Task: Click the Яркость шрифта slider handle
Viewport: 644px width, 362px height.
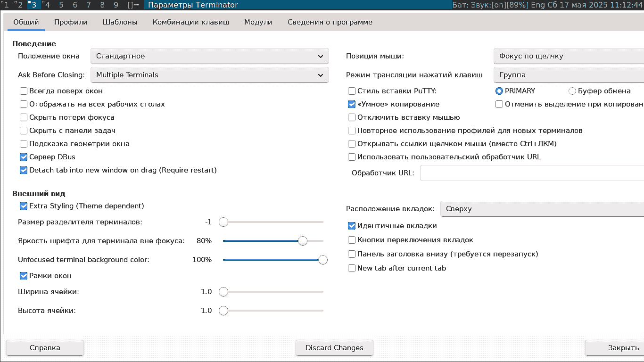Action: (303, 241)
